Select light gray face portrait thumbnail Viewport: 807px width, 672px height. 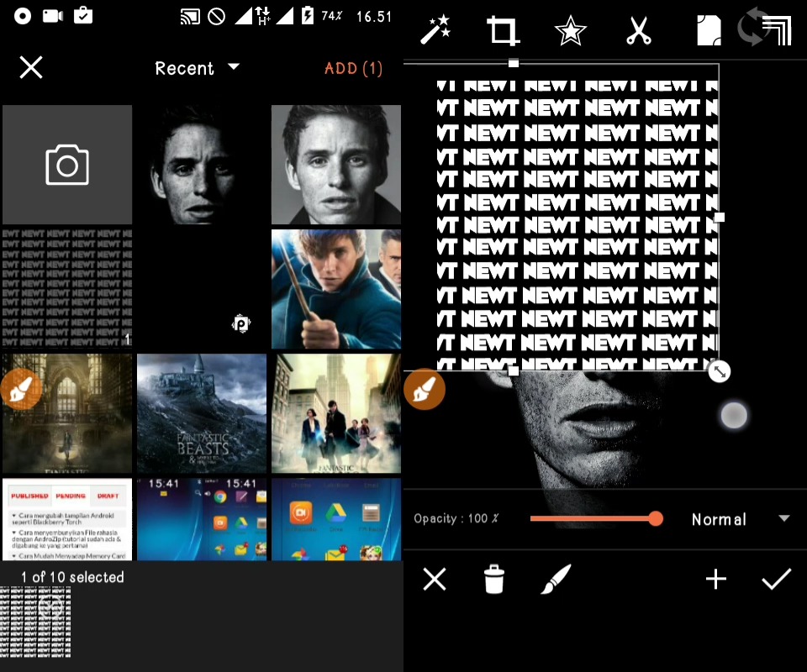point(336,165)
